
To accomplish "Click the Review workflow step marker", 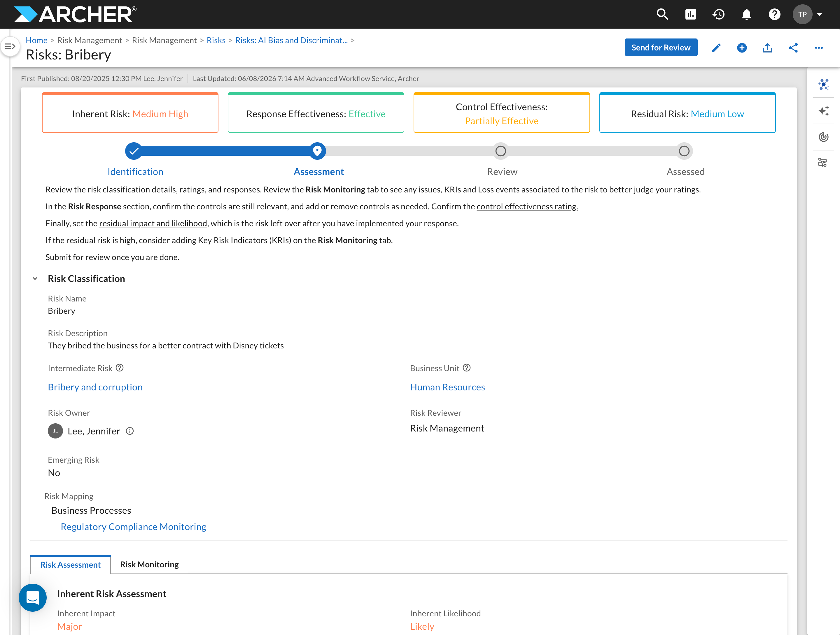I will pos(501,151).
